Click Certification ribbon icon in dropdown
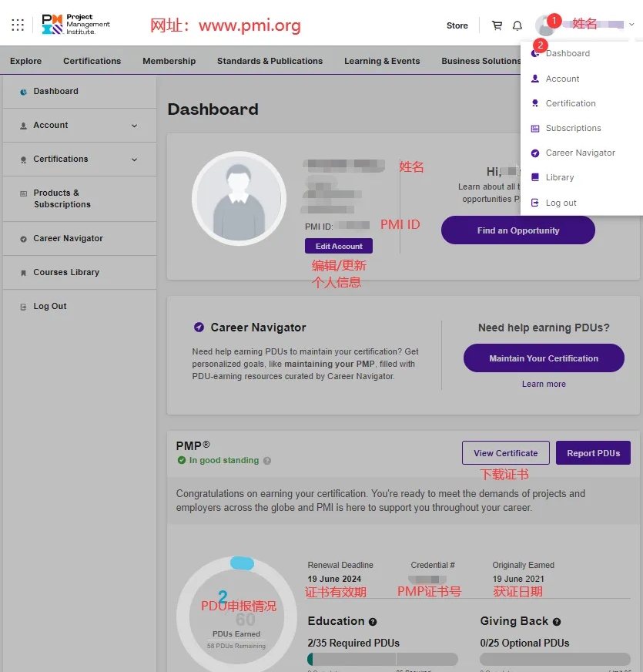This screenshot has width=643, height=672. [x=535, y=103]
